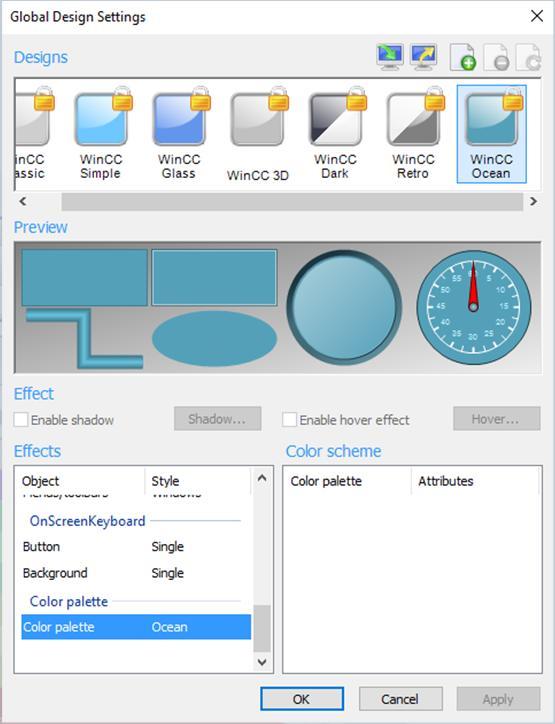The width and height of the screenshot is (555, 724).
Task: Click the export design monitor icon
Action: tap(423, 57)
